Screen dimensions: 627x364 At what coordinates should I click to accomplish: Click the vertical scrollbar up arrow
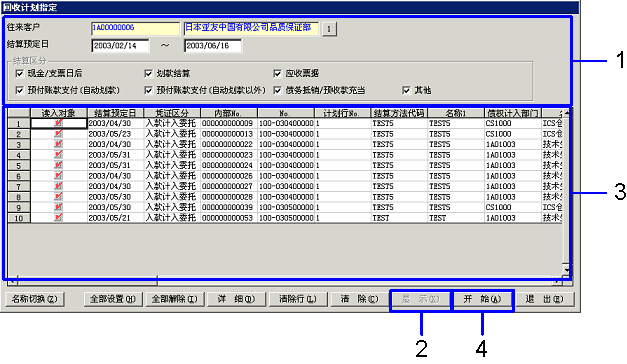[567, 114]
